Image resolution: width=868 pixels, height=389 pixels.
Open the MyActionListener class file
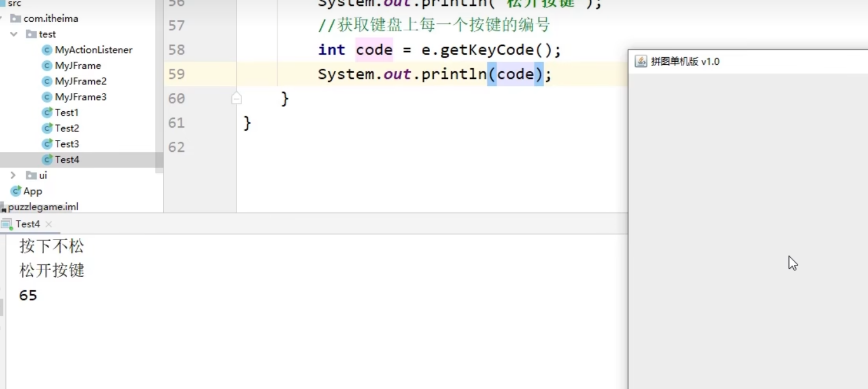93,50
